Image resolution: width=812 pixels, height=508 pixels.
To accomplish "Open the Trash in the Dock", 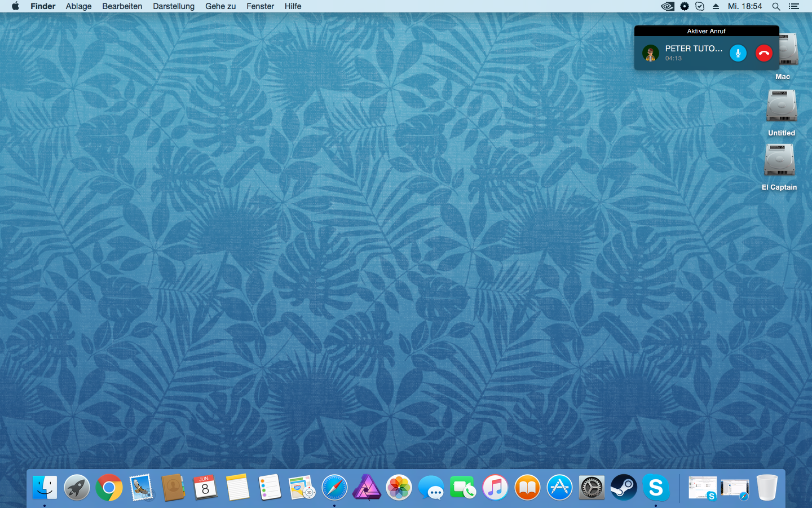I will tap(767, 487).
